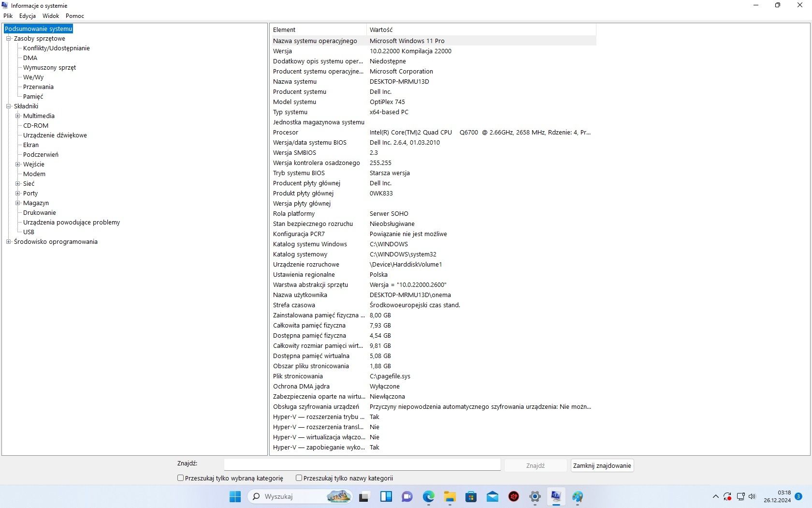Image resolution: width=812 pixels, height=508 pixels.
Task: Open the Windows Start menu
Action: [235, 496]
